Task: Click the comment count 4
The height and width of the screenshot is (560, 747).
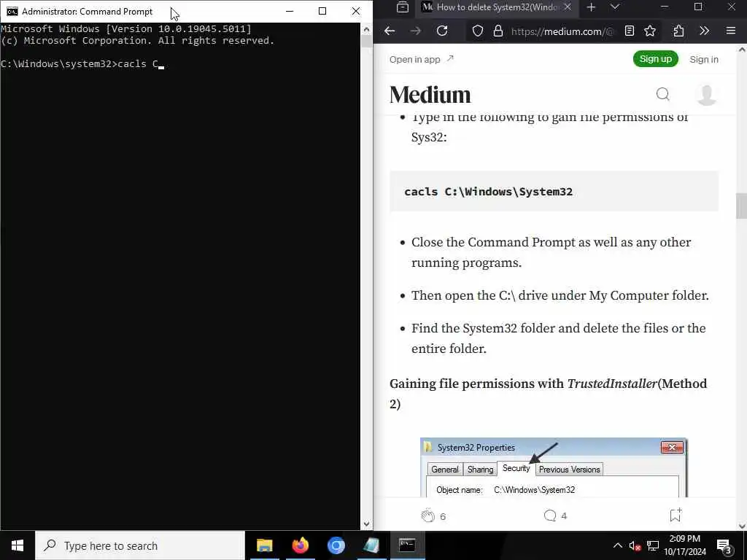Action: click(564, 516)
